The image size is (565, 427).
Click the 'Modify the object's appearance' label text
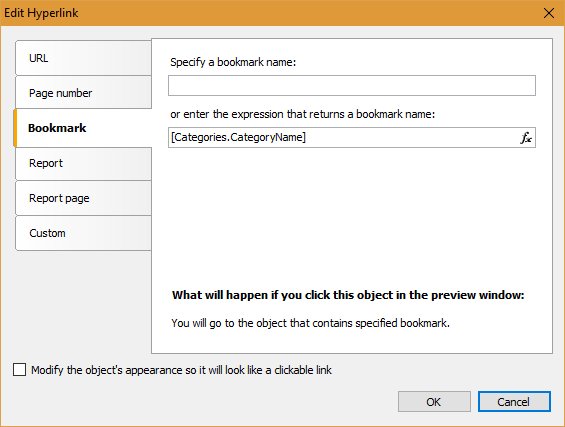pos(181,370)
